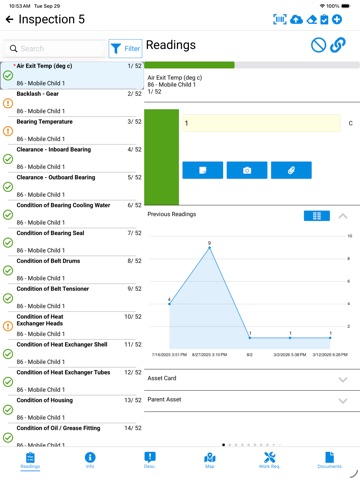Select Condition of Housing reading

click(x=72, y=409)
